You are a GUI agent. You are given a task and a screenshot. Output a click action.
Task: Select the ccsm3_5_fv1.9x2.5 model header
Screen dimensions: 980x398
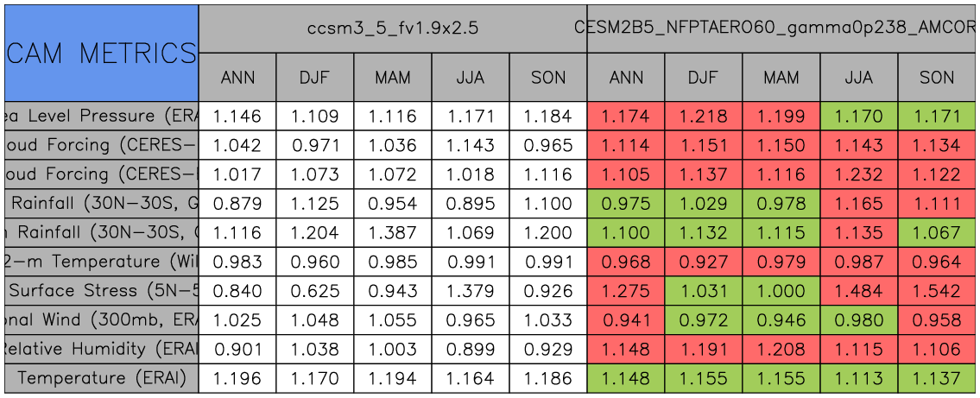[x=393, y=28]
